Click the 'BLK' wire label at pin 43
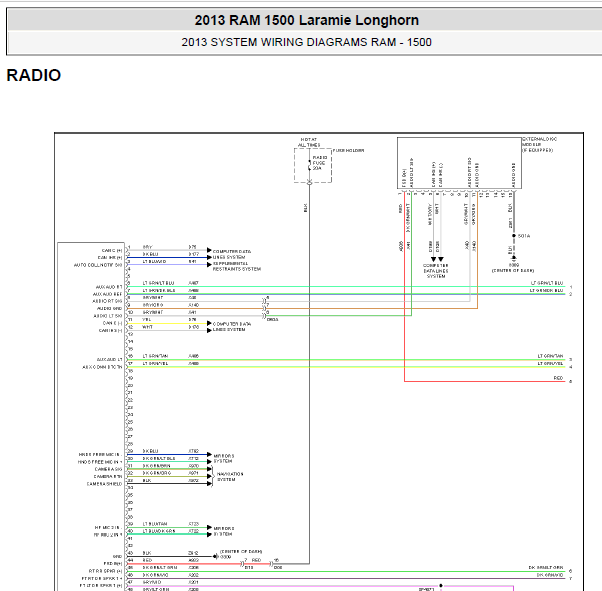Image resolution: width=602 pixels, height=591 pixels. coord(147,553)
